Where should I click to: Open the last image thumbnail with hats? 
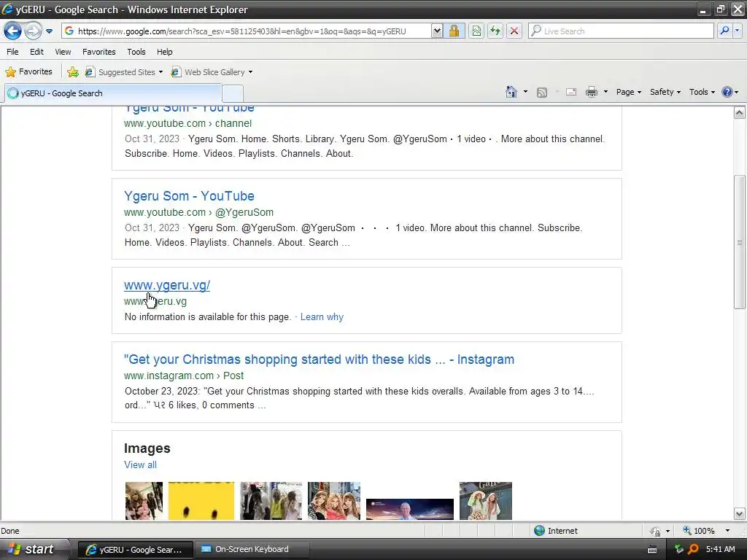[x=485, y=501]
